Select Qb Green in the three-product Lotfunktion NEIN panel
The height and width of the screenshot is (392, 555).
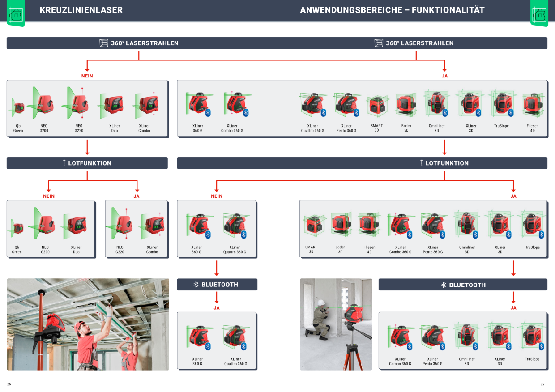(17, 228)
